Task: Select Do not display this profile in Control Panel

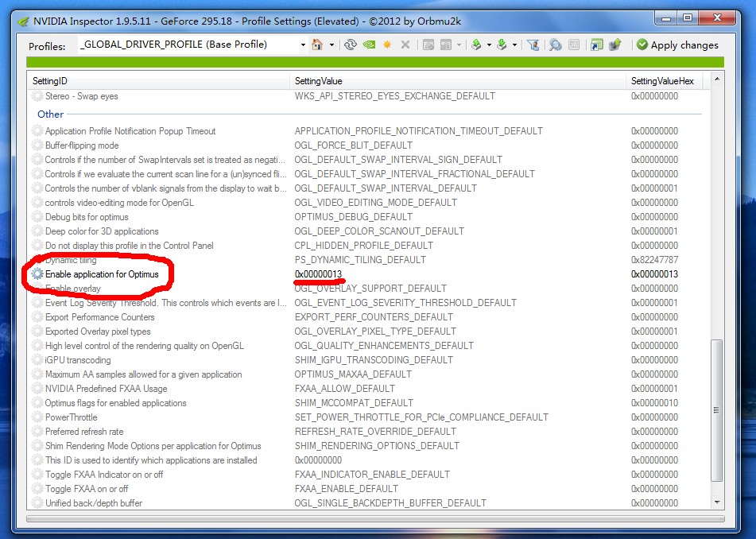Action: (130, 246)
